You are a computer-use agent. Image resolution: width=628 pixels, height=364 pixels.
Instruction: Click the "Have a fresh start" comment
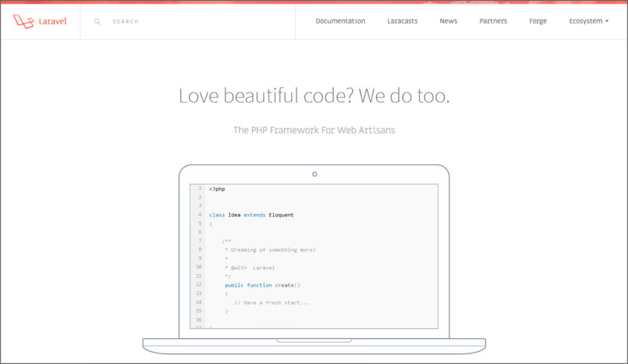[272, 303]
